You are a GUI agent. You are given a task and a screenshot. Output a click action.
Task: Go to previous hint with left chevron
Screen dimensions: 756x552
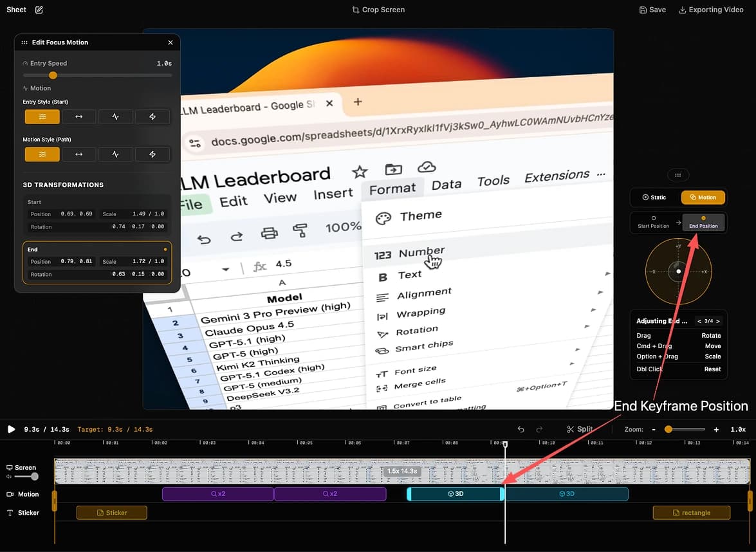pyautogui.click(x=700, y=321)
